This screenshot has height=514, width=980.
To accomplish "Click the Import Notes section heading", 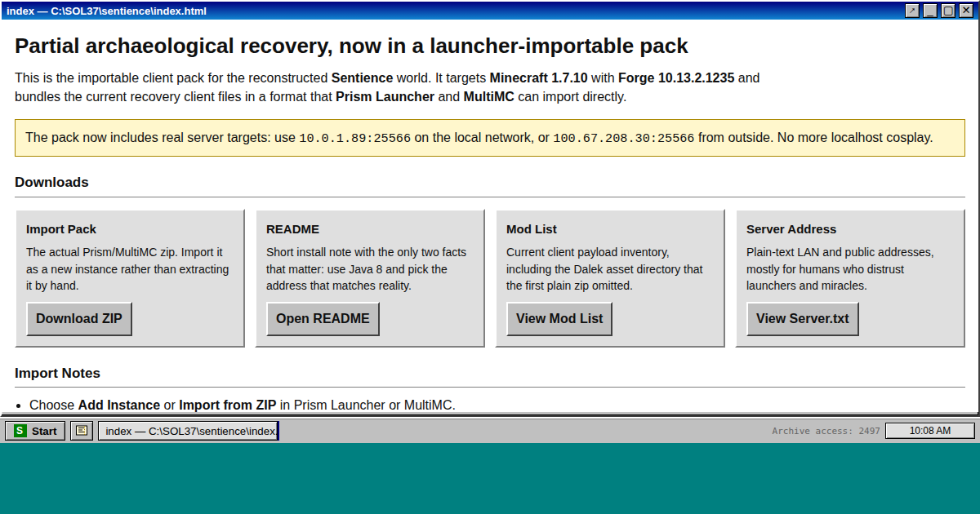I will click(x=57, y=373).
